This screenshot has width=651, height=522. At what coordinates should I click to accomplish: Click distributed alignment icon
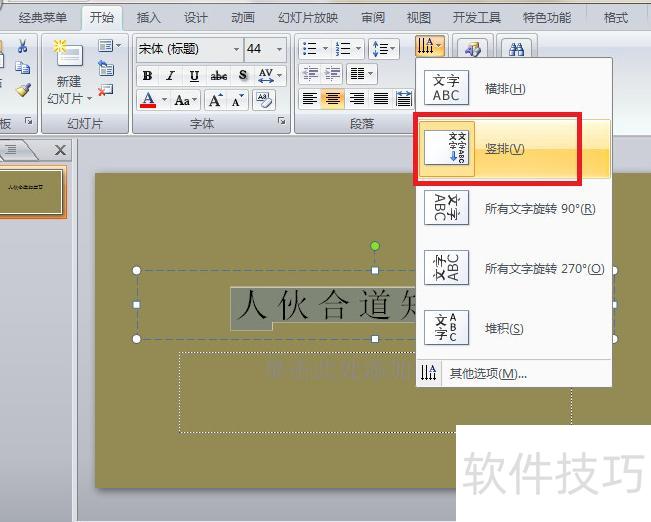click(x=404, y=99)
